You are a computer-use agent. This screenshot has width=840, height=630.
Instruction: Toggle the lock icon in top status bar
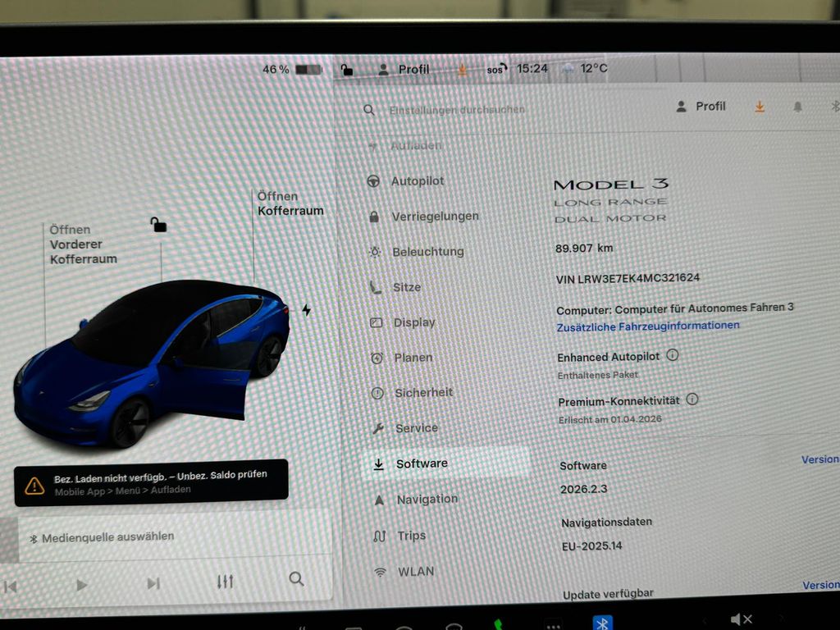[x=347, y=70]
